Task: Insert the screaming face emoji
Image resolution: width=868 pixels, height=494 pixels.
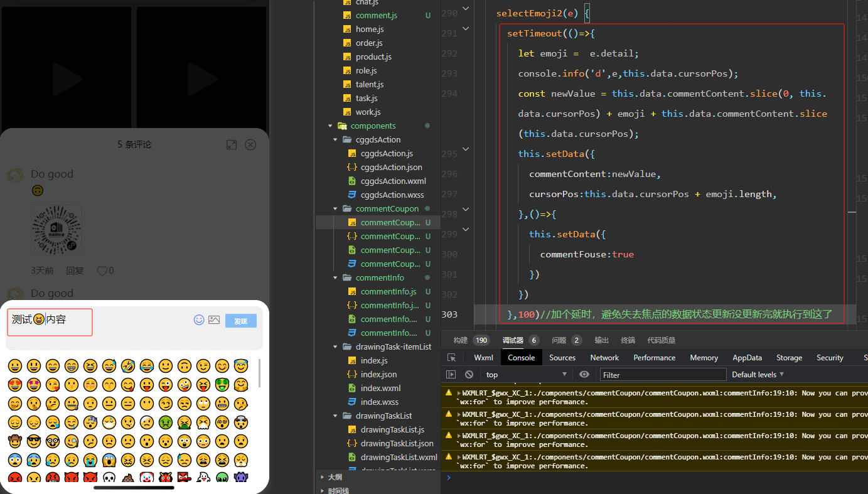Action: [x=109, y=459]
